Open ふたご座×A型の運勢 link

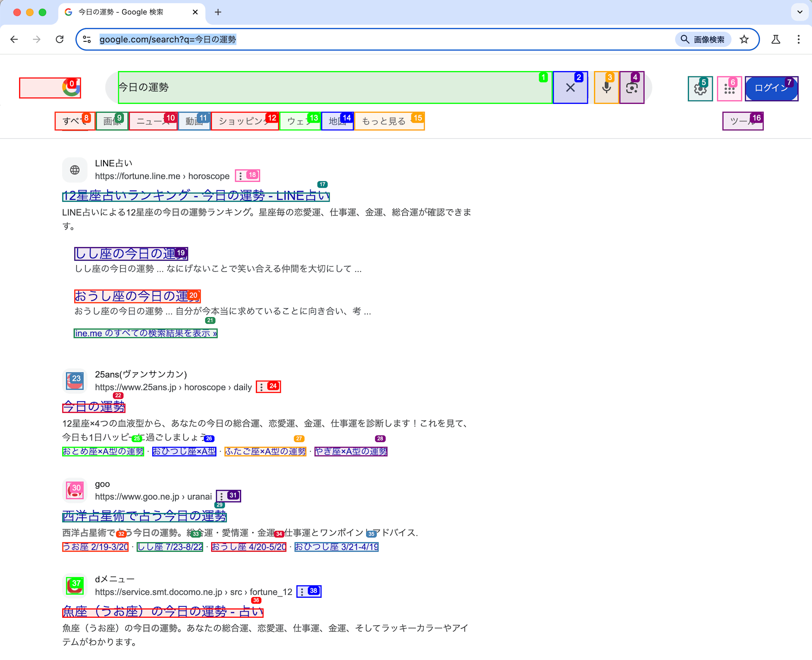[265, 451]
